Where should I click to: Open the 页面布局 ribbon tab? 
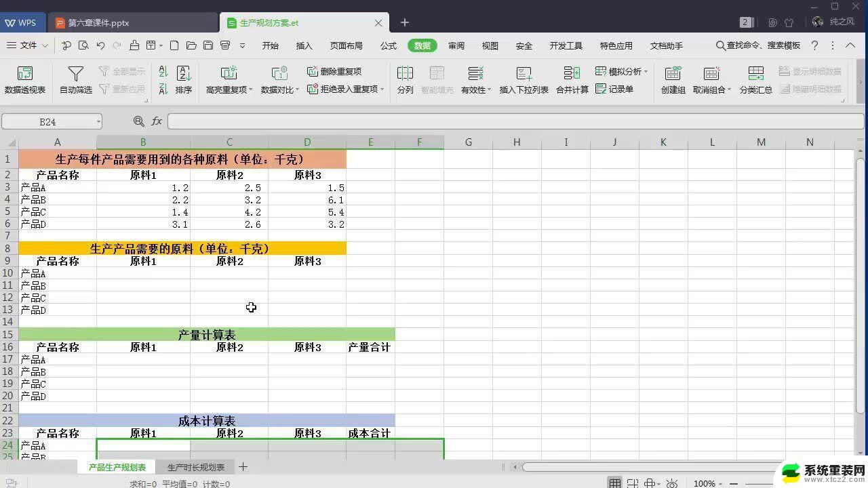click(347, 45)
